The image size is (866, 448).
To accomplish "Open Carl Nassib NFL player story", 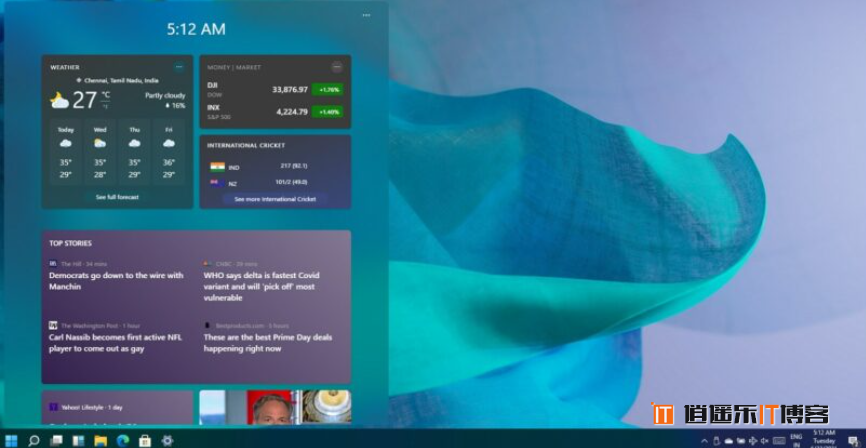I will [115, 342].
